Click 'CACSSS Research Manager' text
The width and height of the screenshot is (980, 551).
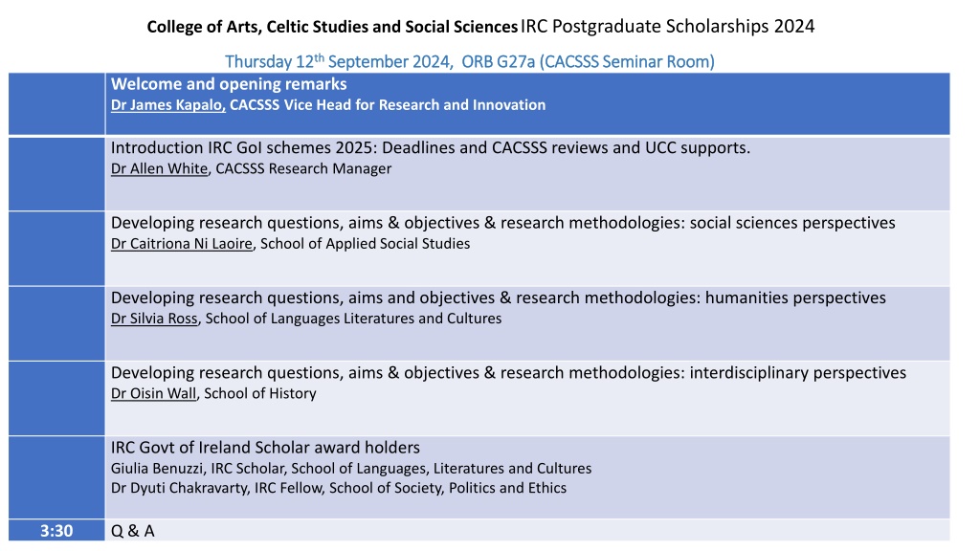pos(303,168)
